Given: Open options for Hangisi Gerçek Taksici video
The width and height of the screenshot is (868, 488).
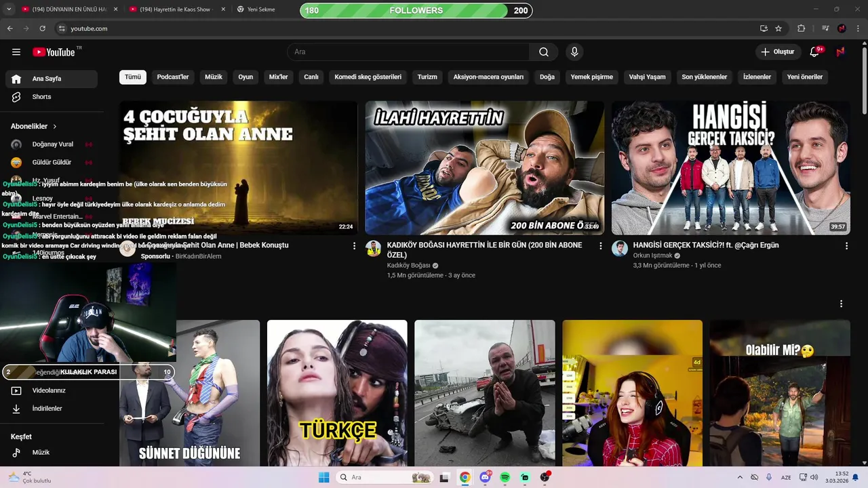Looking at the screenshot, I should point(846,246).
